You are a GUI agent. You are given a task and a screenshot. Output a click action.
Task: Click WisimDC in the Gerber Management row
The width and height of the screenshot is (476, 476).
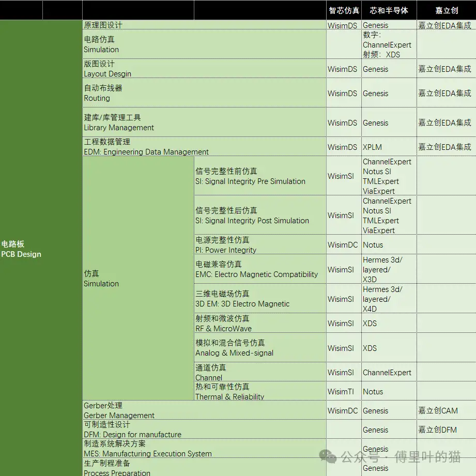point(344,410)
